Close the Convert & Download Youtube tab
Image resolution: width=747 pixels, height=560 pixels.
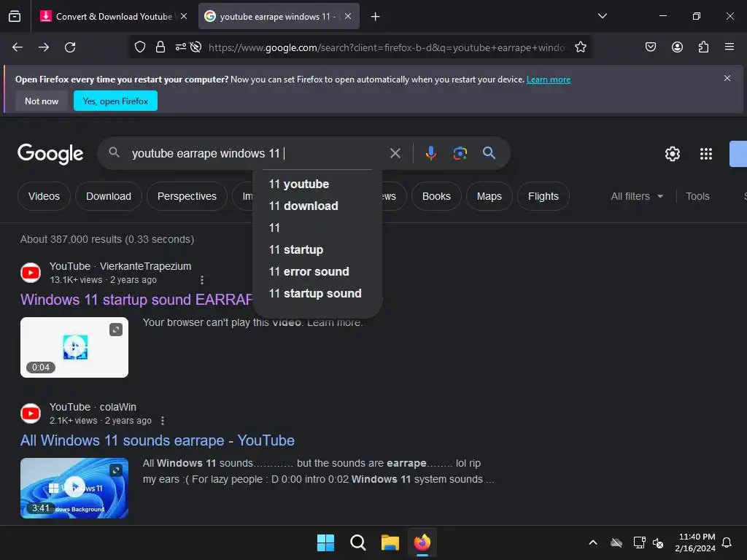tap(184, 16)
